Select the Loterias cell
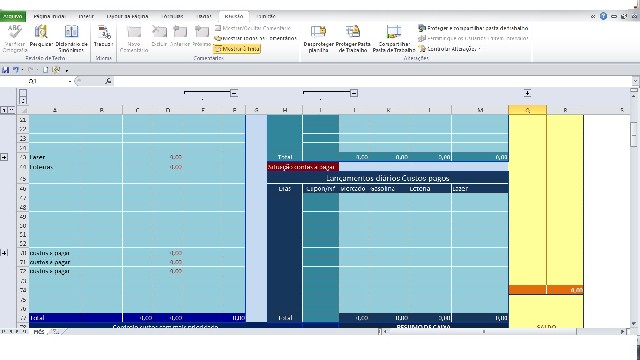The height and width of the screenshot is (360, 640). point(55,167)
